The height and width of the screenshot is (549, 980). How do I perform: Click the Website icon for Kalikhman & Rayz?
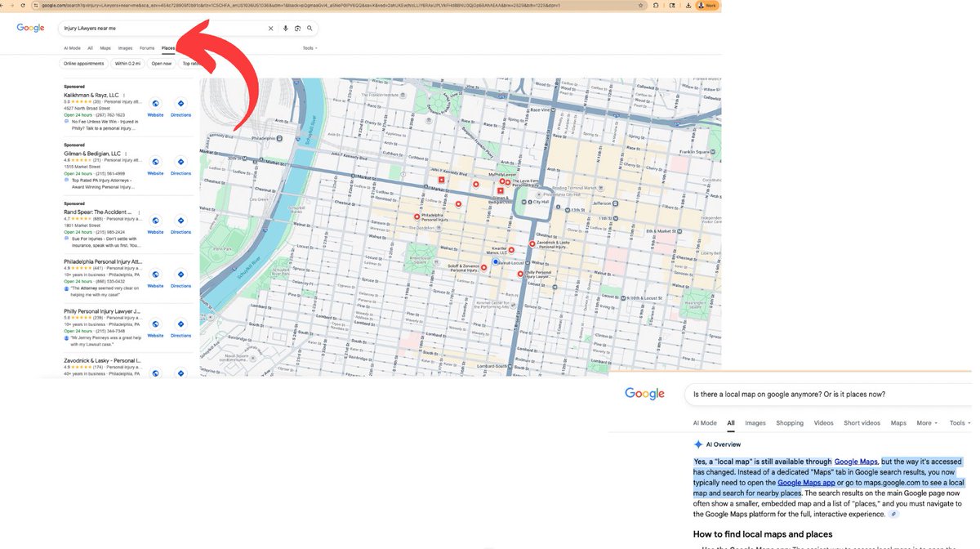click(155, 103)
